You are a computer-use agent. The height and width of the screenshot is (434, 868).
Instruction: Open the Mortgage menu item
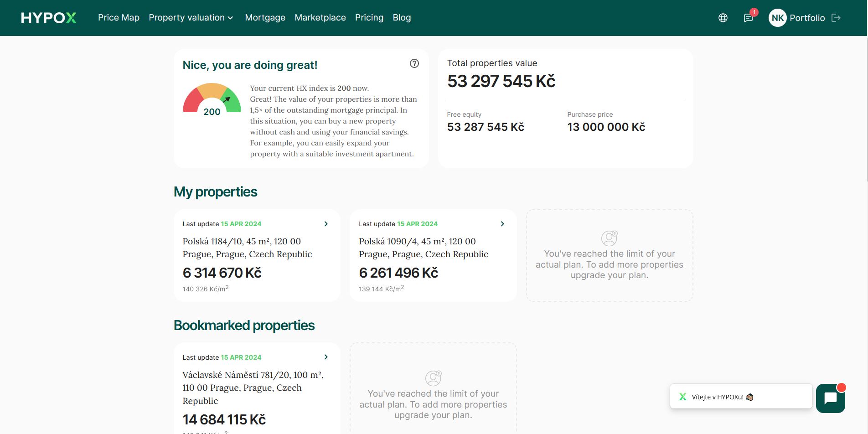265,18
